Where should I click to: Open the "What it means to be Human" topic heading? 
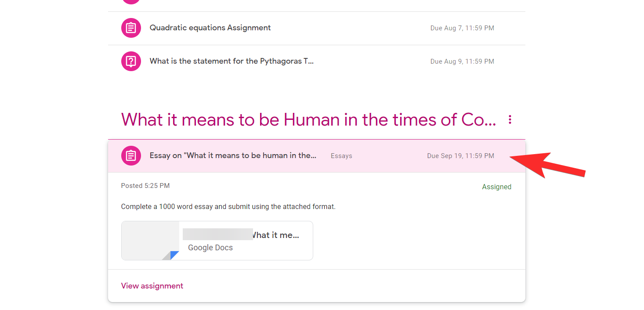coord(308,119)
